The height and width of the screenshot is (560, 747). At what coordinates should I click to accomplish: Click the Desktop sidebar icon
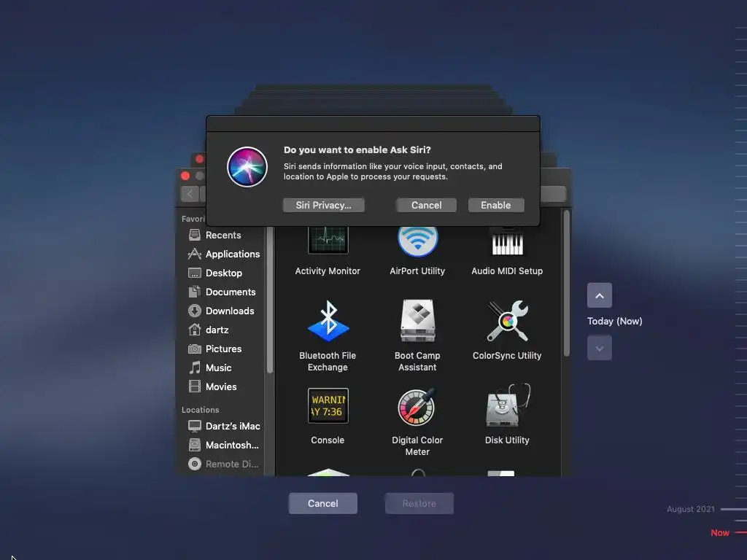(194, 273)
